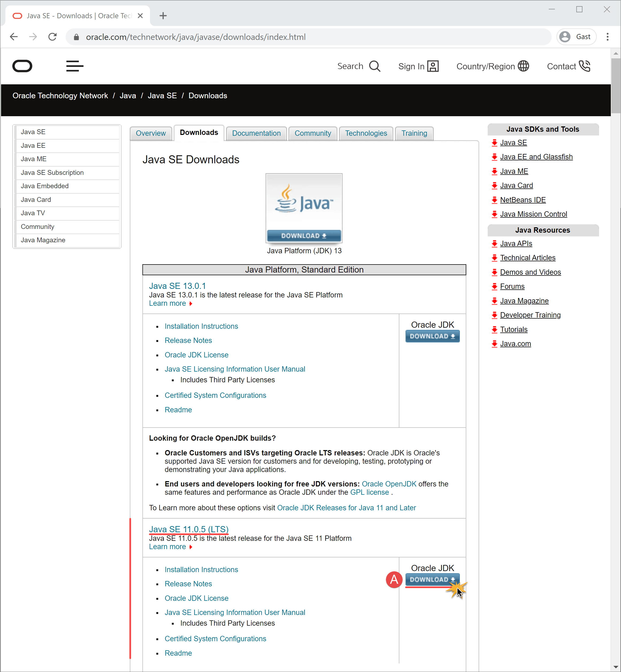Open the GPL license link
Image resolution: width=621 pixels, height=672 pixels.
pos(369,492)
